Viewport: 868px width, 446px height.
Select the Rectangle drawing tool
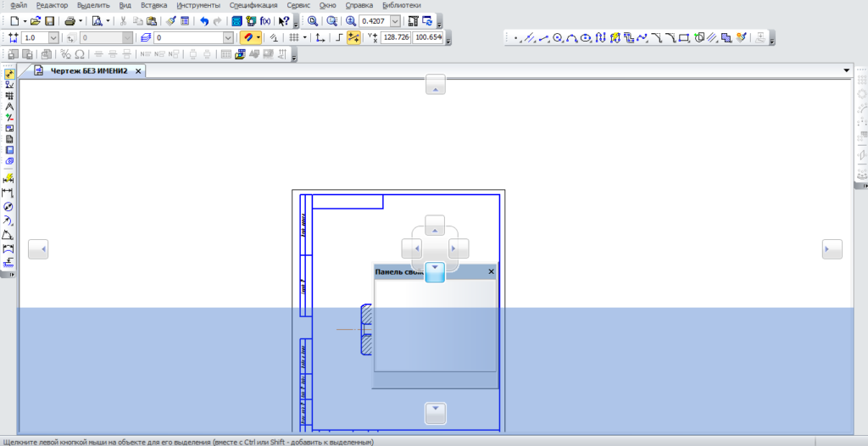(x=684, y=37)
